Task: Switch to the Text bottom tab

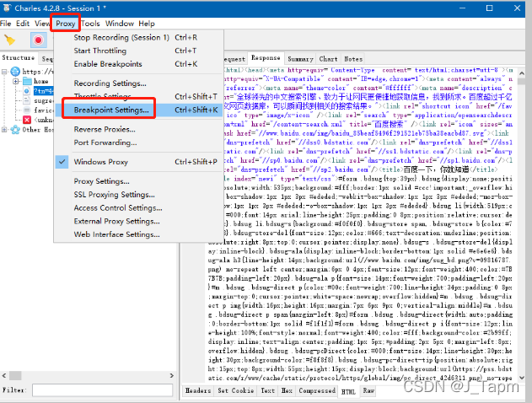Action: pos(268,390)
